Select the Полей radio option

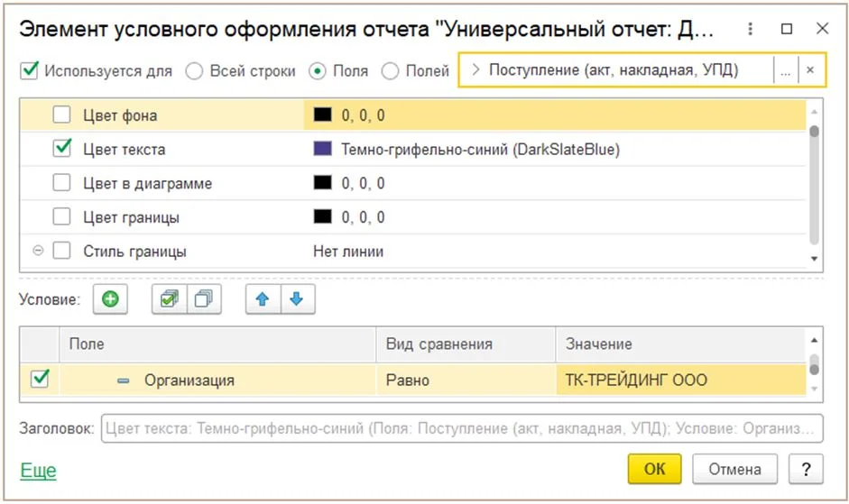point(390,71)
